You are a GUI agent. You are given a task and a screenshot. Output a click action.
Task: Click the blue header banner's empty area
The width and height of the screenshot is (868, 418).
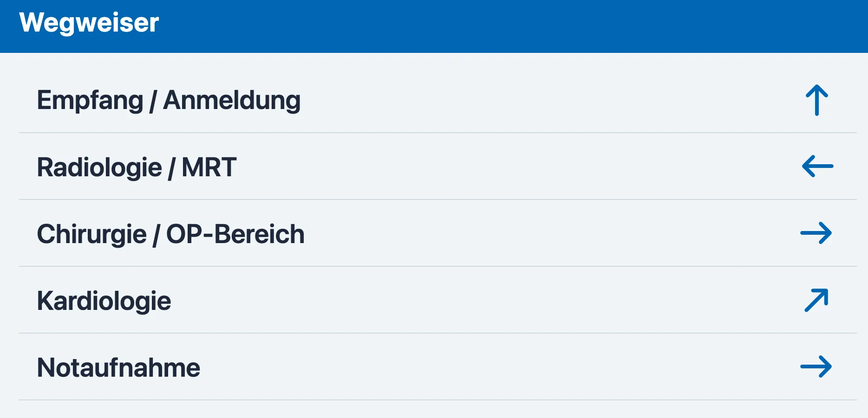[x=511, y=26]
